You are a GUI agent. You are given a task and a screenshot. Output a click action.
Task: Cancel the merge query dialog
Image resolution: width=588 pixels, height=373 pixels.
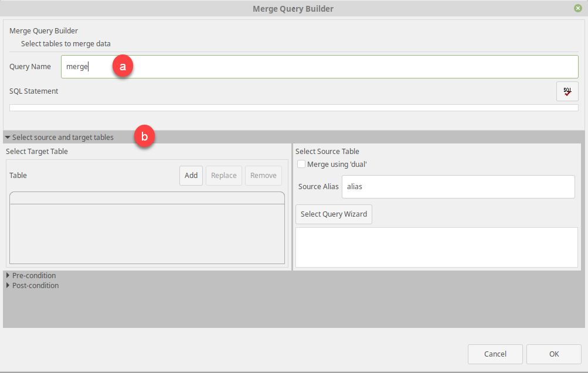(x=495, y=354)
